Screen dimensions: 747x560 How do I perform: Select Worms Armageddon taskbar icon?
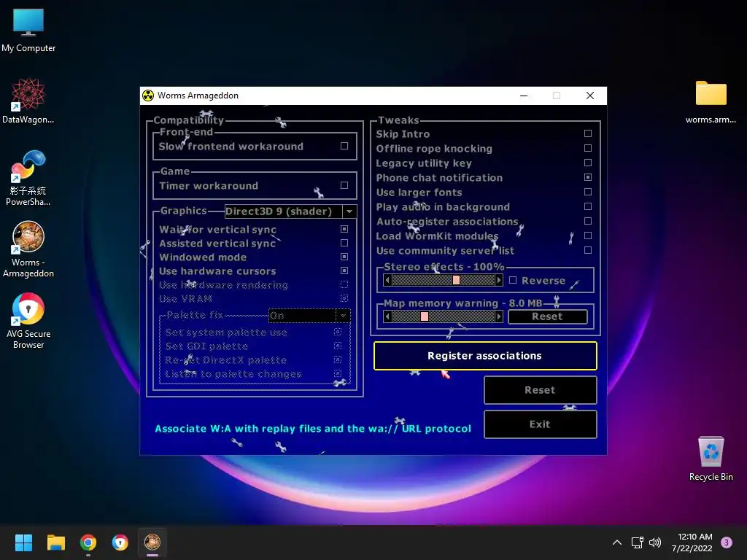click(152, 542)
